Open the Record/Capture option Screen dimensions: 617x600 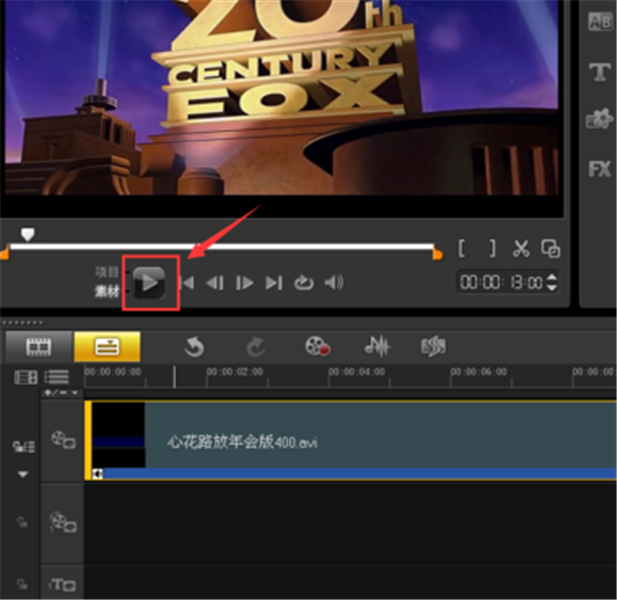(x=318, y=346)
